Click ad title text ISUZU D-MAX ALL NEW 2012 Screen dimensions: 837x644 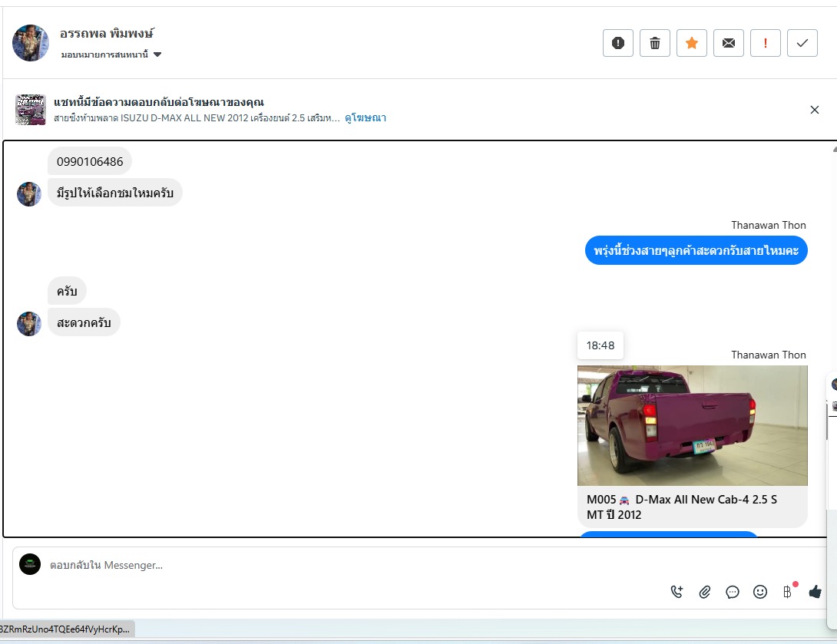197,118
